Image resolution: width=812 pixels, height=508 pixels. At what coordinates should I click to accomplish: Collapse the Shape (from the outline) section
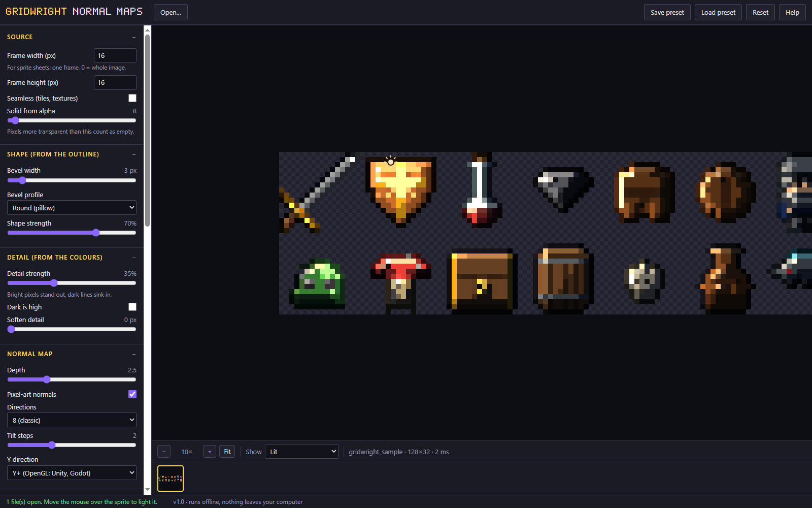click(x=134, y=154)
